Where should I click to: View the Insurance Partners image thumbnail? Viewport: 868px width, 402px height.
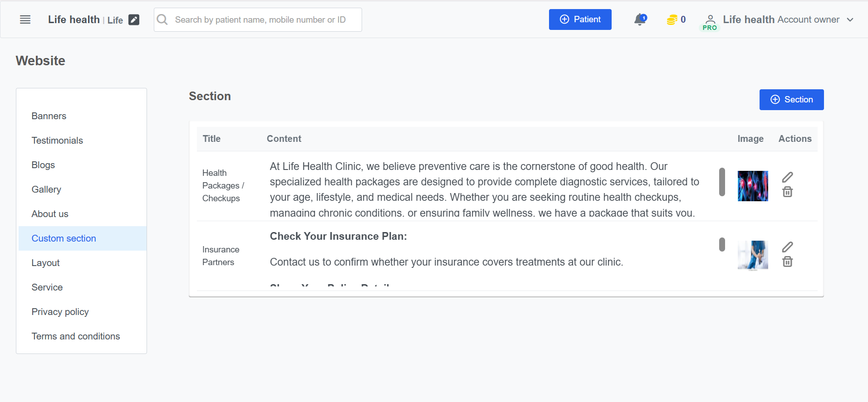753,255
